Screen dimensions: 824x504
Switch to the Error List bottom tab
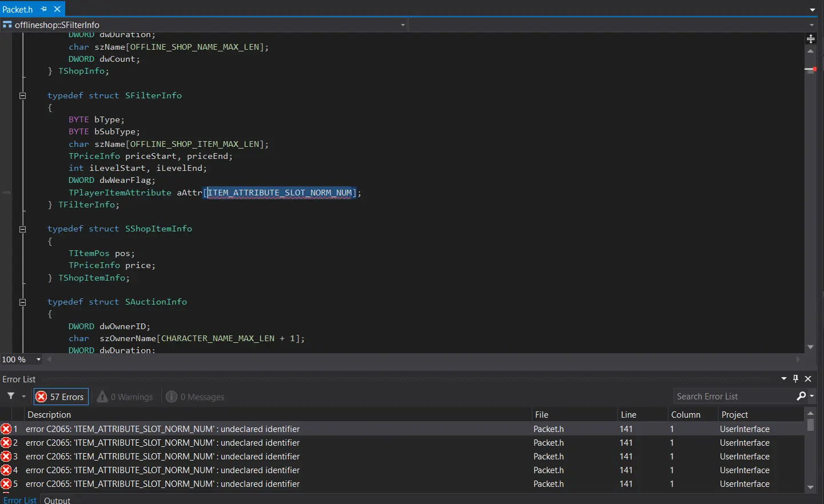(19, 500)
